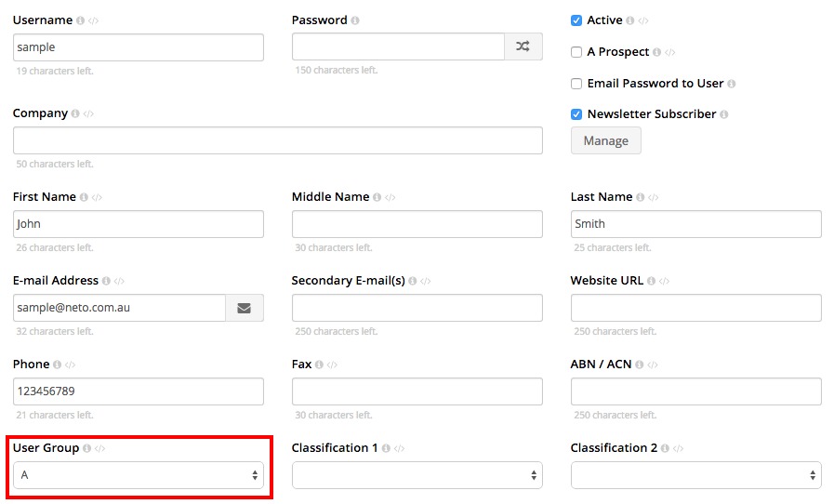Click the envelope icon beside E-mail Address

pyautogui.click(x=245, y=308)
